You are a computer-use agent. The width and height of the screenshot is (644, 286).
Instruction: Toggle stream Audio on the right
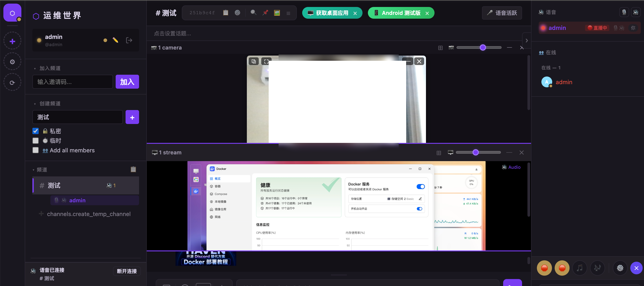point(511,167)
